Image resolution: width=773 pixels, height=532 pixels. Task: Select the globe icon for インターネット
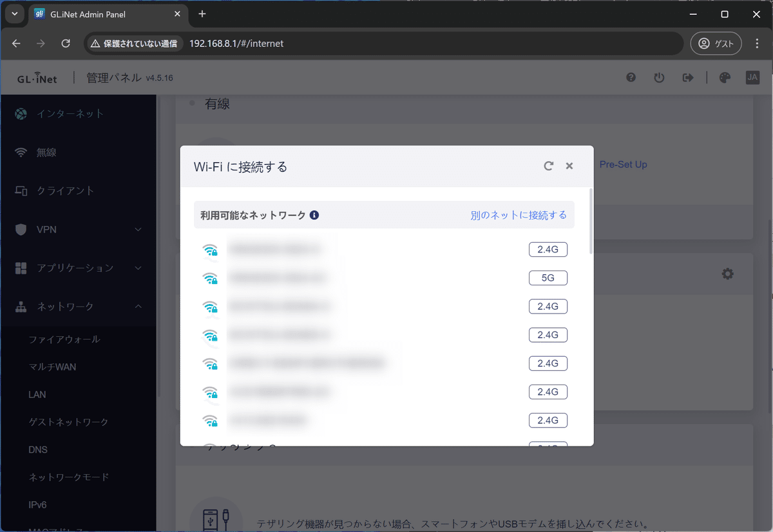click(19, 113)
